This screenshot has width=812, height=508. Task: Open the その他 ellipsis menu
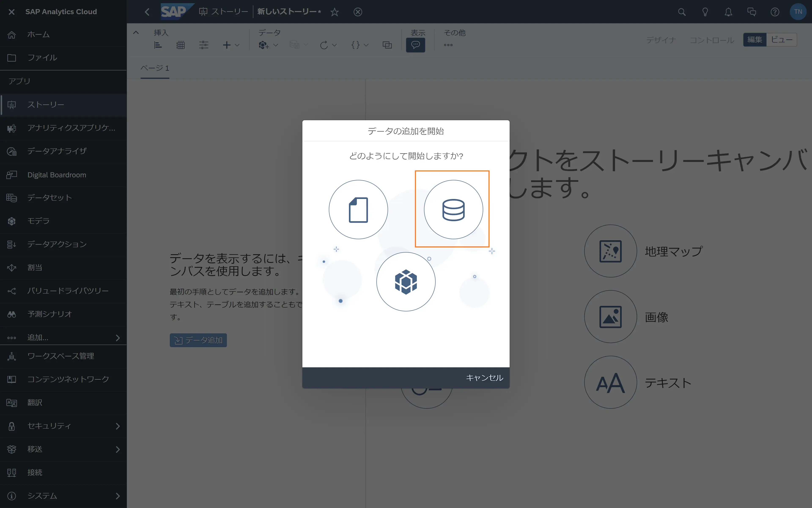tap(448, 45)
